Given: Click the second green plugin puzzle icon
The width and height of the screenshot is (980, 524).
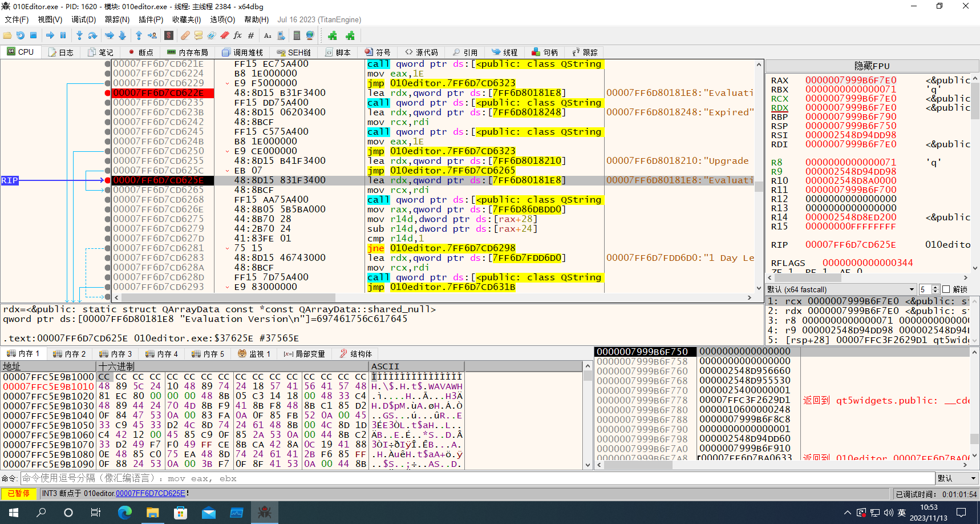Looking at the screenshot, I should click(x=350, y=35).
